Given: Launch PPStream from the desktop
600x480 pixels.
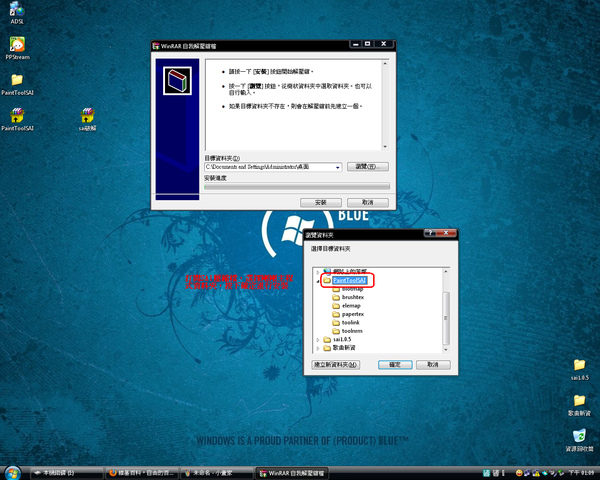Looking at the screenshot, I should pyautogui.click(x=17, y=48).
